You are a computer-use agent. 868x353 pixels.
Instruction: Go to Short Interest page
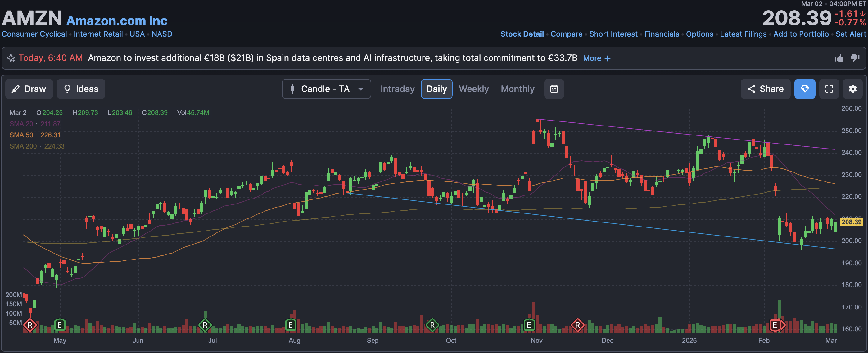tap(613, 34)
